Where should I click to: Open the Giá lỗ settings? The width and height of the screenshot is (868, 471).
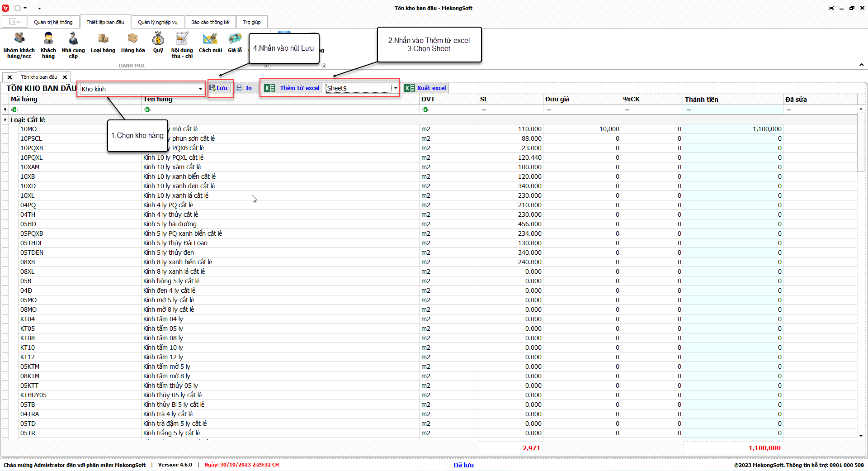235,43
